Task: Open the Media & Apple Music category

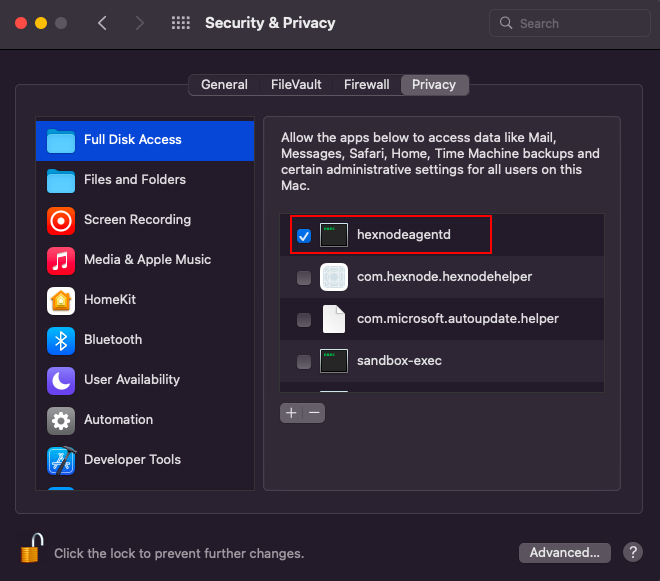Action: pos(145,260)
